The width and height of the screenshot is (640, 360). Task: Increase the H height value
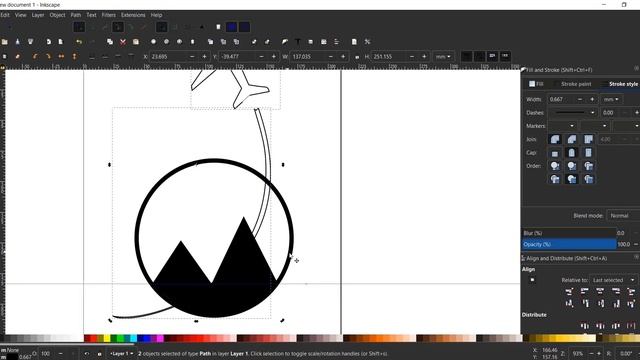click(x=424, y=57)
